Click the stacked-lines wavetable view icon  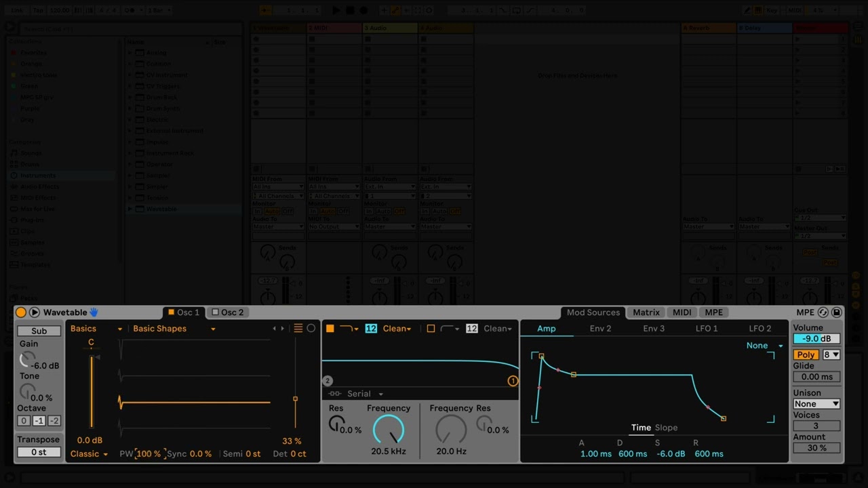pos(298,329)
